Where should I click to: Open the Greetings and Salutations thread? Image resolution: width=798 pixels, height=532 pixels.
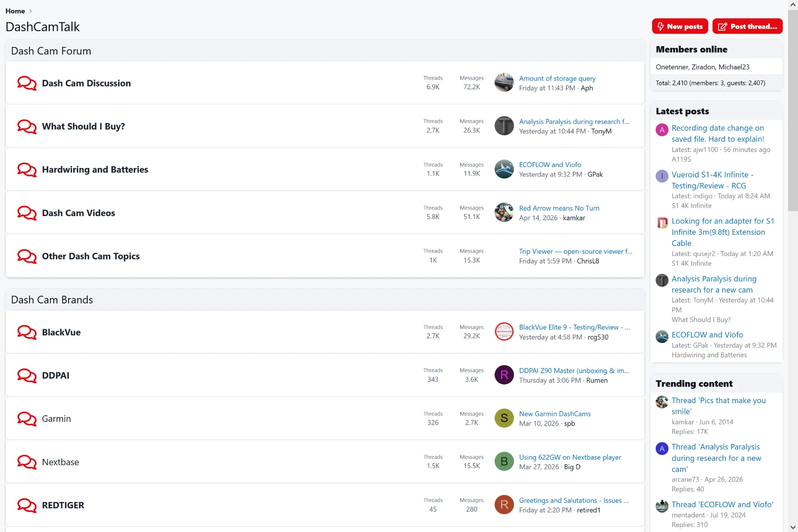pyautogui.click(x=574, y=500)
